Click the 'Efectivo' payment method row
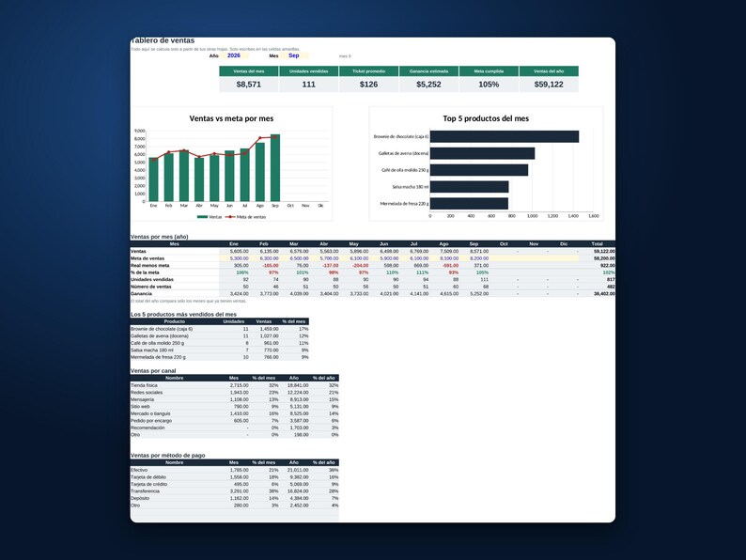Viewport: 746px width, 560px height. [x=235, y=470]
